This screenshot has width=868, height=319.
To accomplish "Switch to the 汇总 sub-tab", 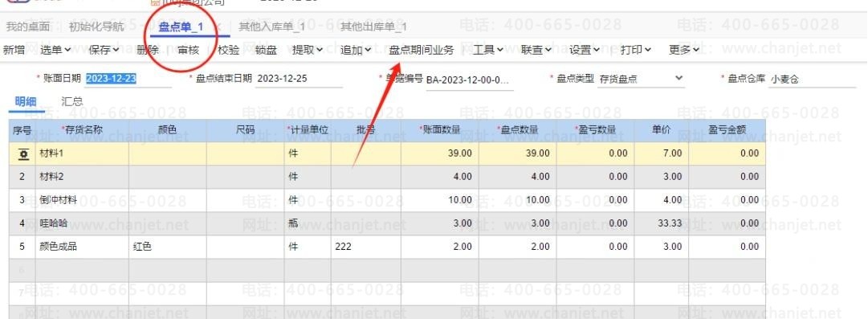I will point(72,101).
